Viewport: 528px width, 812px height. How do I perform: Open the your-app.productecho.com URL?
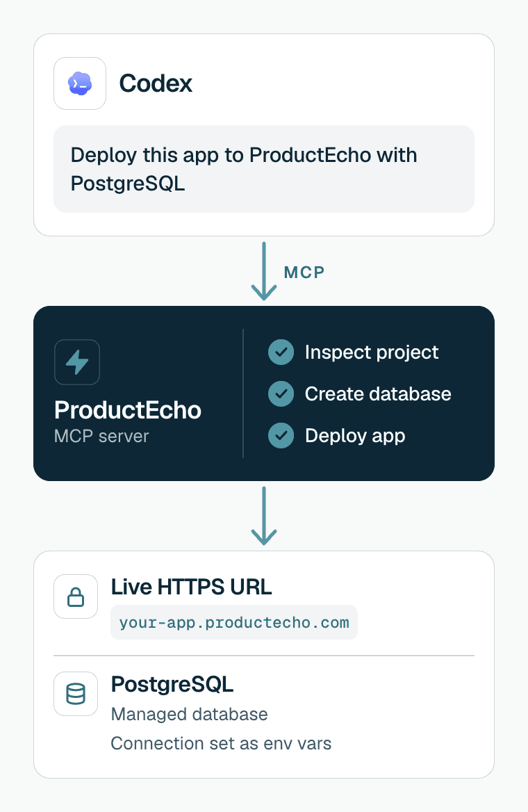(x=234, y=622)
